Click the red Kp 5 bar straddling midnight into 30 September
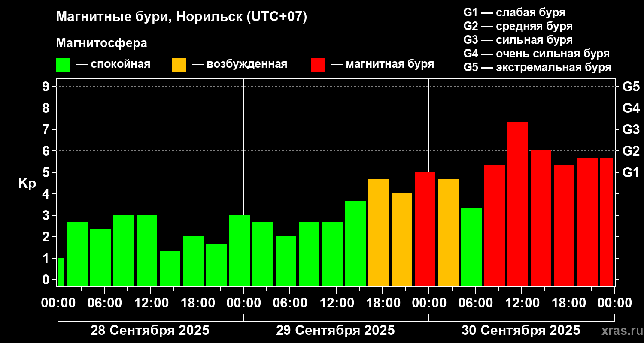This screenshot has height=343, width=644. [425, 229]
